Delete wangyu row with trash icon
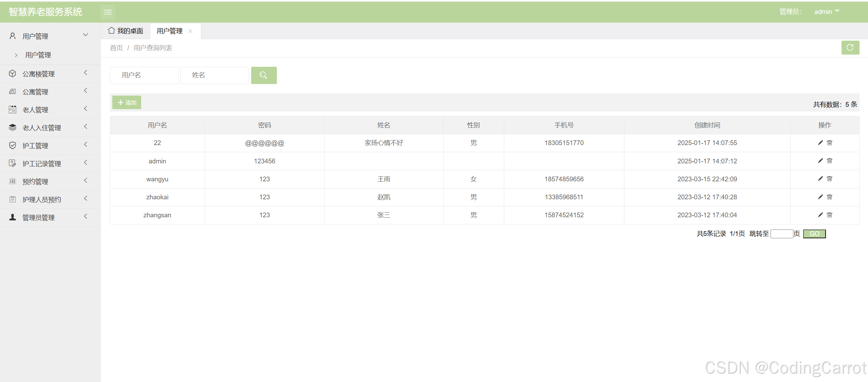This screenshot has width=868, height=382. pyautogui.click(x=829, y=179)
